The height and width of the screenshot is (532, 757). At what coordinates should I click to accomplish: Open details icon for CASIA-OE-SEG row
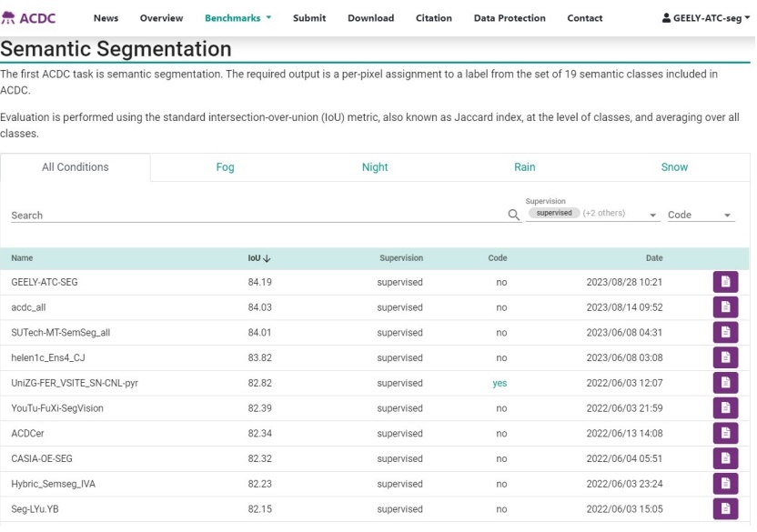click(x=725, y=458)
